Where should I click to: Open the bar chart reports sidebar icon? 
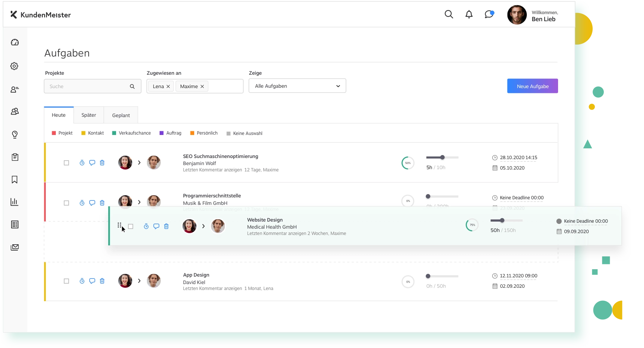point(15,202)
